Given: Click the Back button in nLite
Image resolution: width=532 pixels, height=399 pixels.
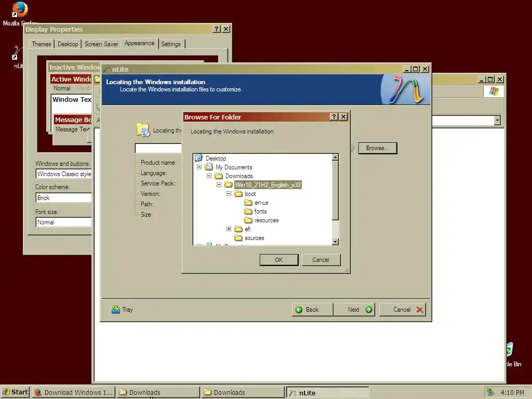Looking at the screenshot, I should point(312,310).
